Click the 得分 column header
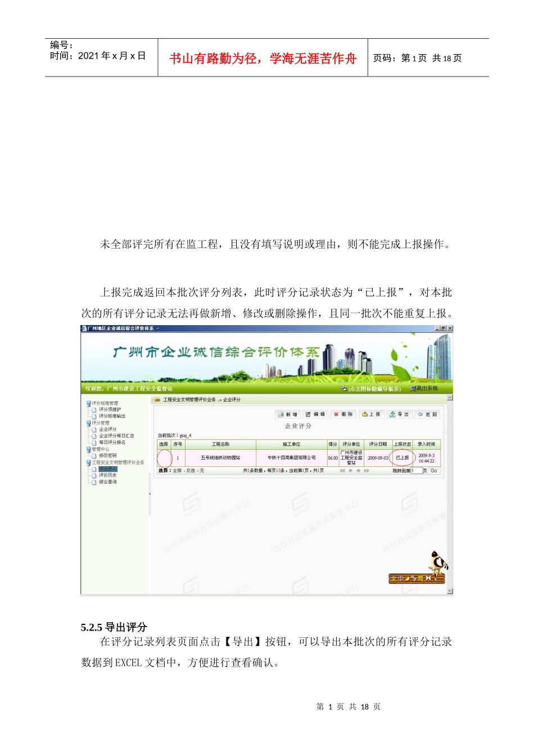 (333, 444)
